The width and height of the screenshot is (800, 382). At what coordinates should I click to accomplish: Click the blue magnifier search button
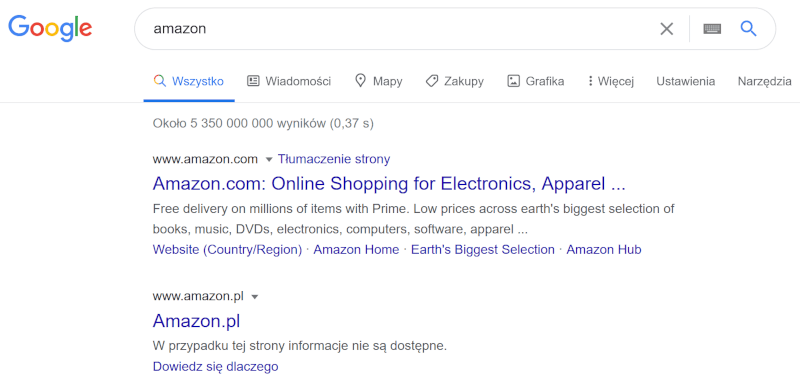[x=748, y=29]
